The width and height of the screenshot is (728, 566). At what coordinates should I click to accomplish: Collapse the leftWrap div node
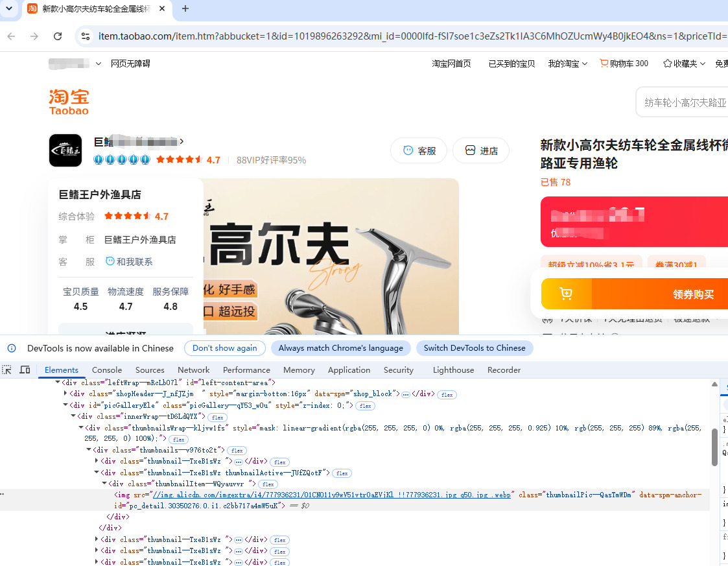click(58, 382)
